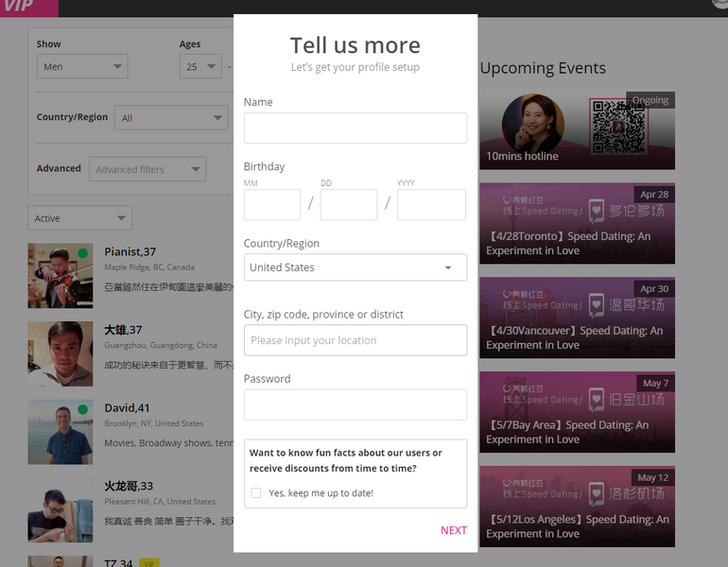Click the heart chat icon on Vancouver event
This screenshot has height=567, width=728.
[597, 306]
